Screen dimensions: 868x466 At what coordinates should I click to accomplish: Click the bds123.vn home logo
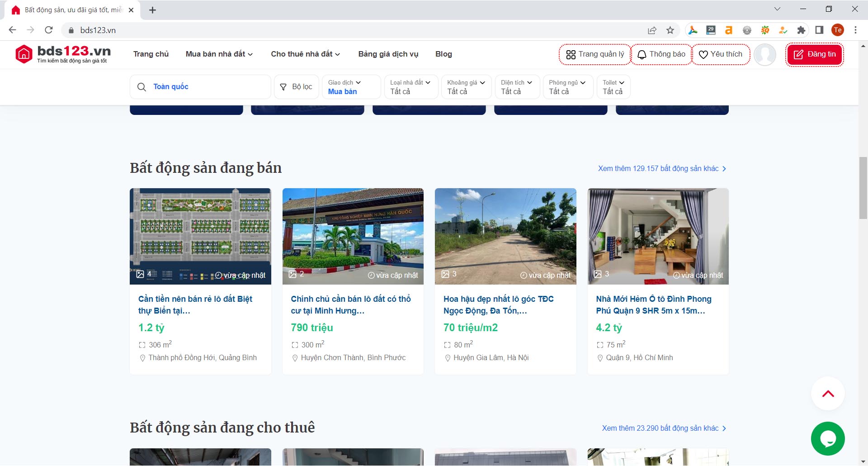(x=63, y=54)
